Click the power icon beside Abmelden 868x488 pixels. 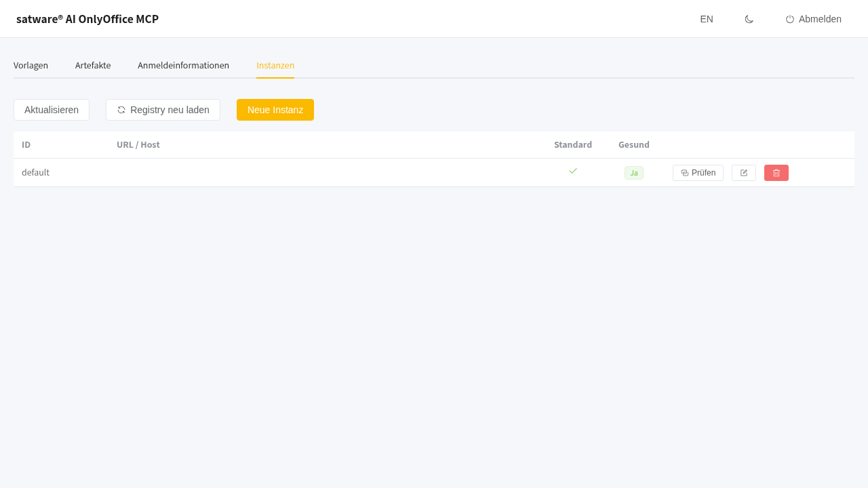coord(790,19)
